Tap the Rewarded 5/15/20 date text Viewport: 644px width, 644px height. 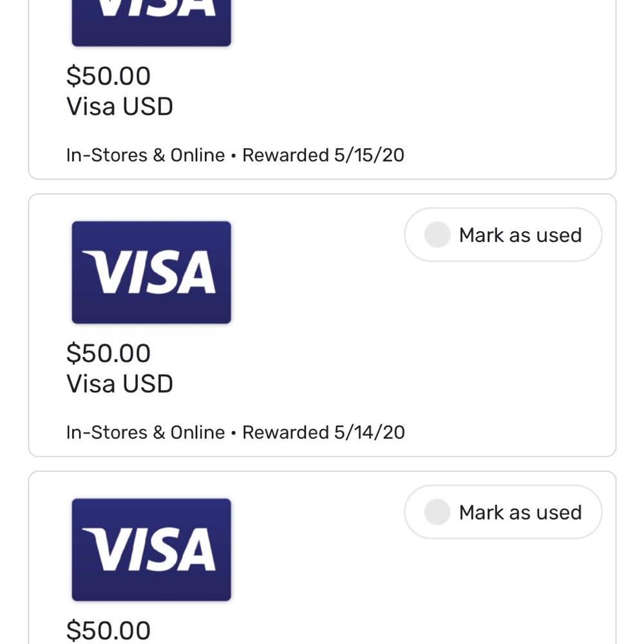click(x=323, y=155)
